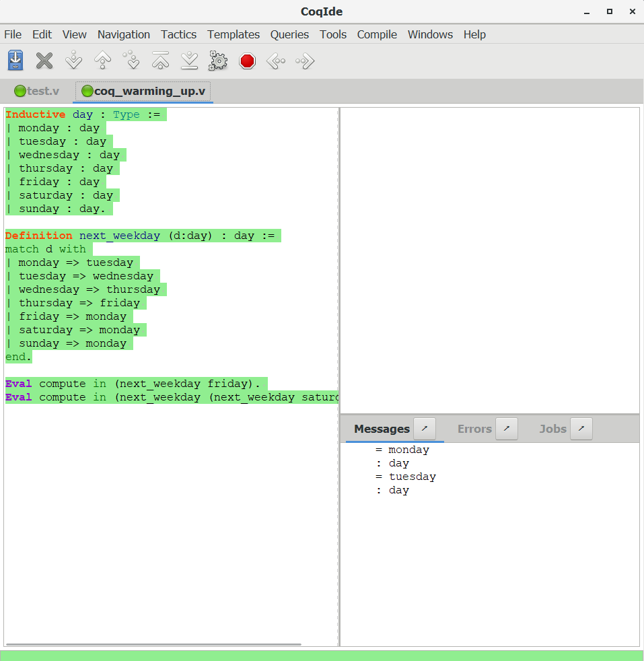644x661 pixels.
Task: Switch to the Errors tab
Action: (474, 429)
